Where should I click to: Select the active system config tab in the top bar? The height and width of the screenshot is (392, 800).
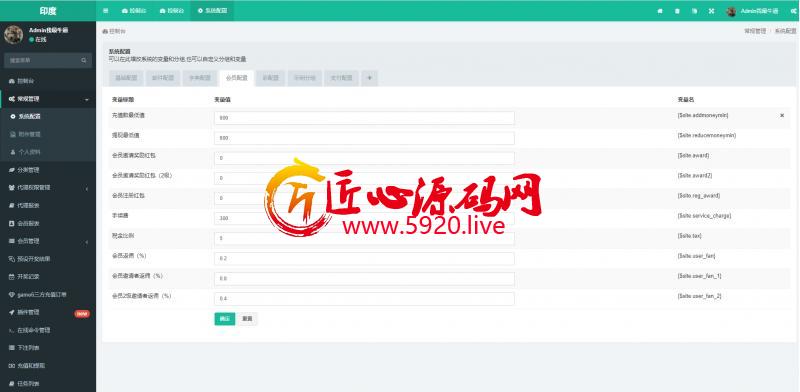[212, 11]
